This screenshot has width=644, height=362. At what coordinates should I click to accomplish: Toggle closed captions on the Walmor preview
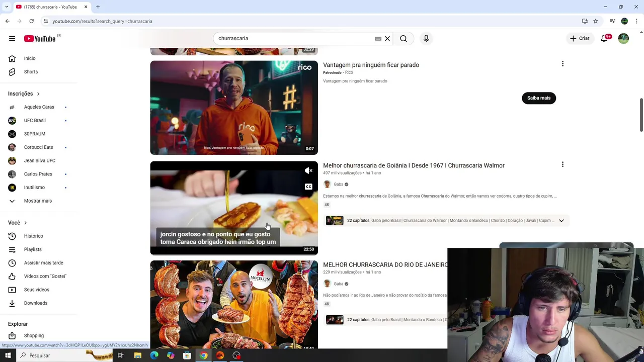pyautogui.click(x=308, y=187)
